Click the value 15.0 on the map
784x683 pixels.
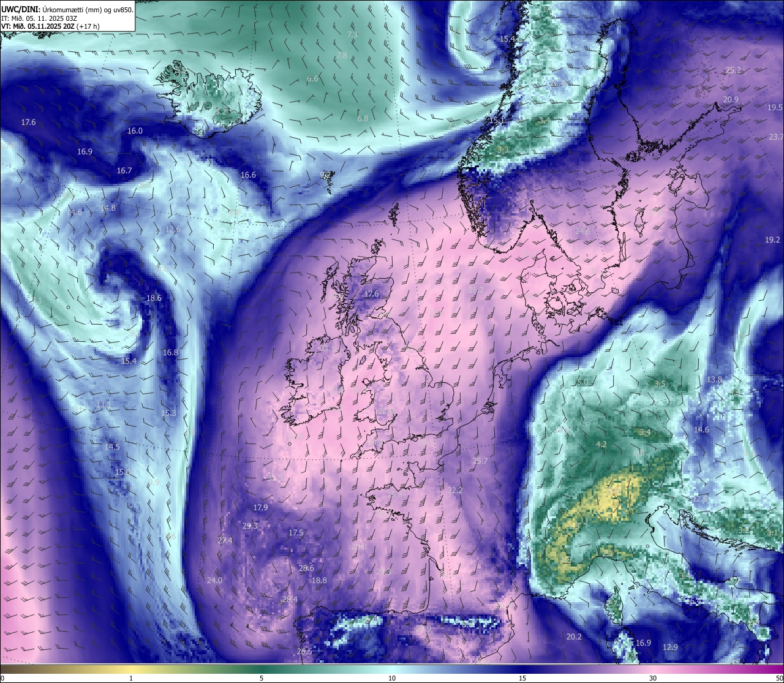123,472
